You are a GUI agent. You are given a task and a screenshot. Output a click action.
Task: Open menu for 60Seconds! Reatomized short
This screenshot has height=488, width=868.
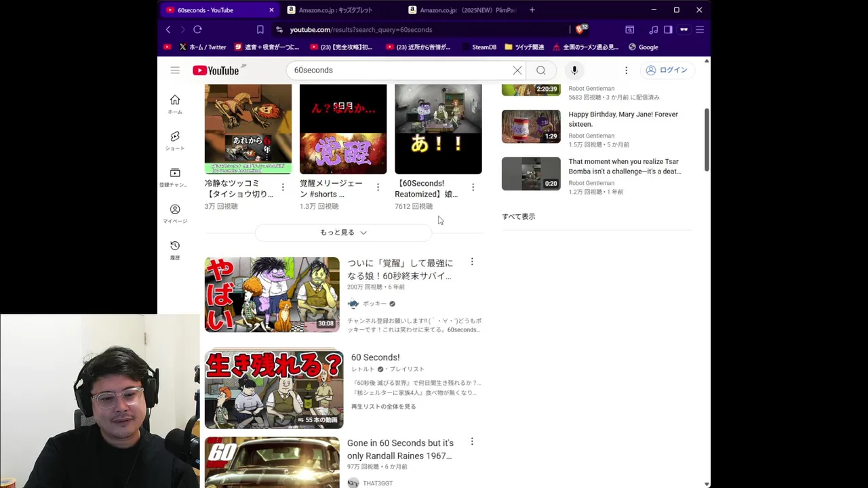(x=473, y=187)
